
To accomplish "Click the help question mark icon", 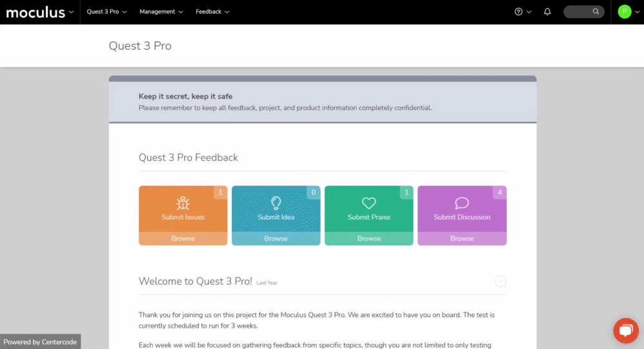I will [x=518, y=12].
